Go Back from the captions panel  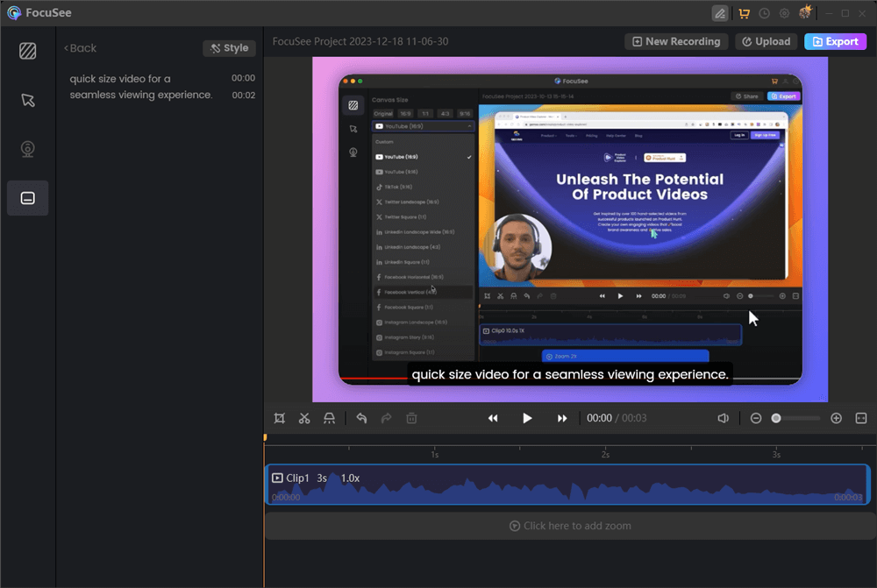[80, 48]
